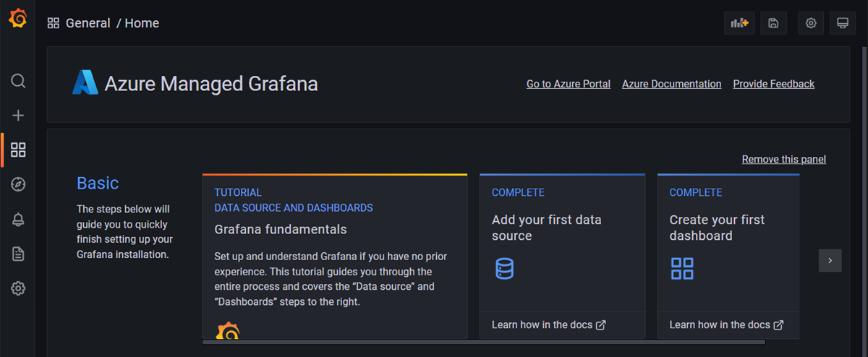
Task: Open the Search dashboards icon
Action: click(18, 80)
